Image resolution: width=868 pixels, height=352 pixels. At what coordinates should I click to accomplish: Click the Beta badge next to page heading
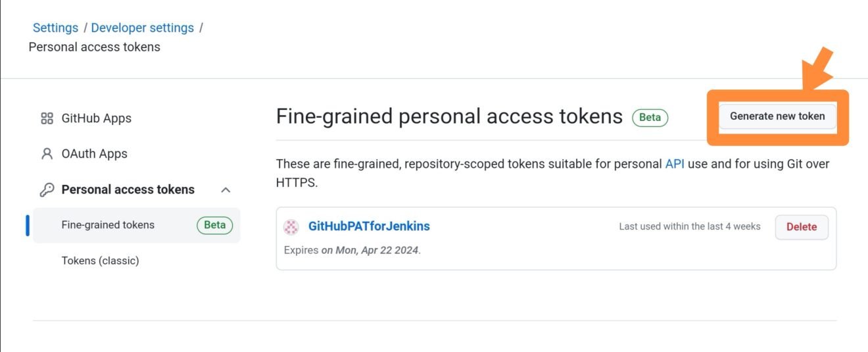coord(650,118)
